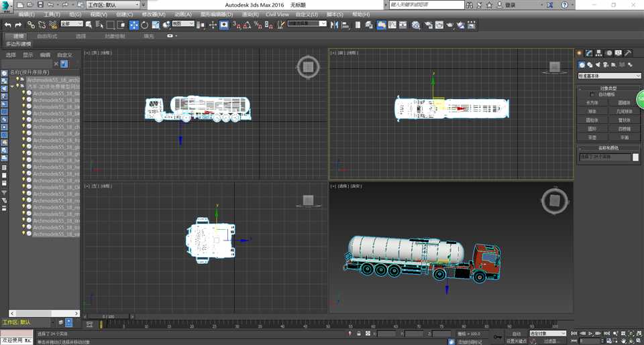Click the 3ds Max application logo button
This screenshot has height=345, width=644.
pos(7,6)
